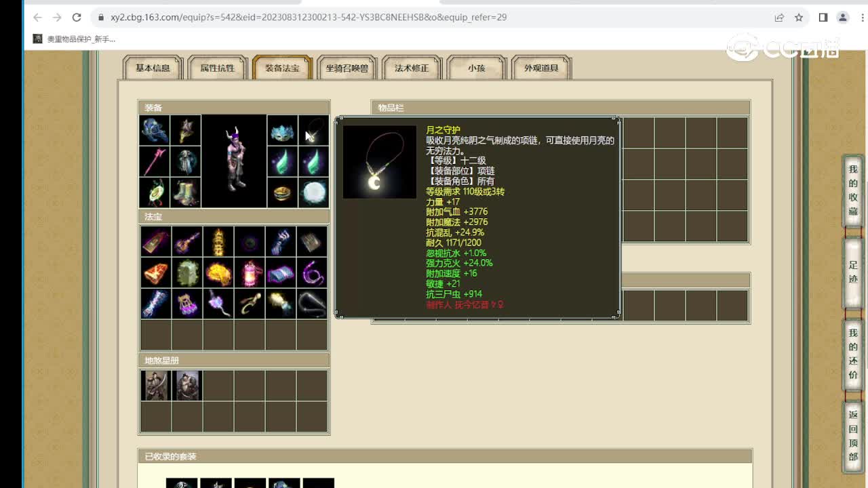Image resolution: width=868 pixels, height=488 pixels.
Task: Click the yellow glowing bottle treasure
Action: (x=281, y=304)
